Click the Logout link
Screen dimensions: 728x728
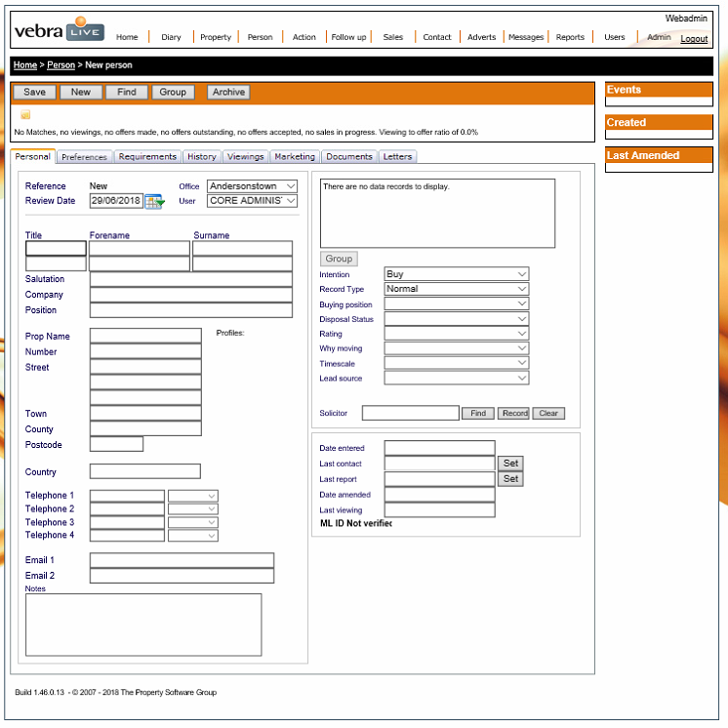[694, 39]
